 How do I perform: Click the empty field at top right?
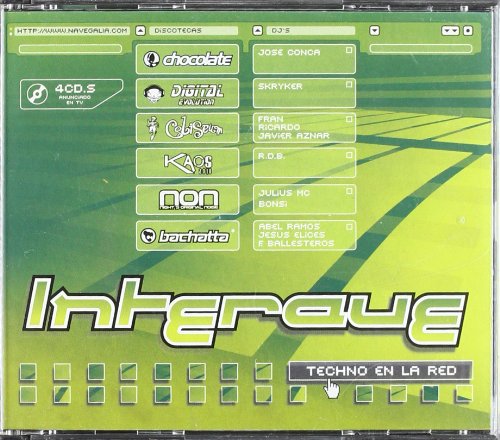click(421, 49)
